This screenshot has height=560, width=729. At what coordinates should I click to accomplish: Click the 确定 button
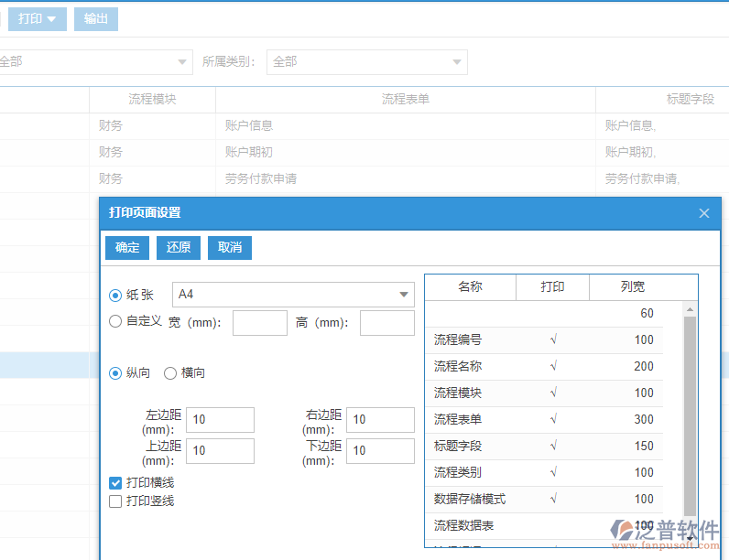coord(127,248)
